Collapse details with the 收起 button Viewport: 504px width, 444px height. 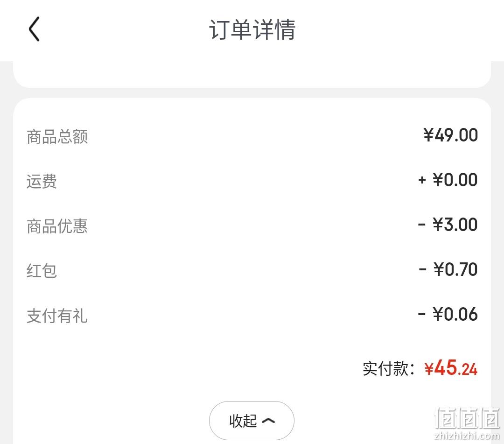(252, 421)
